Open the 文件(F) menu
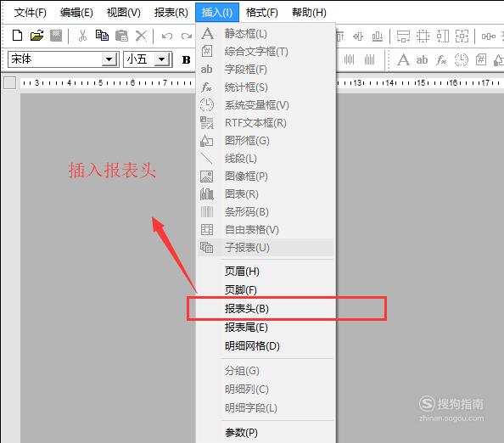Viewport: 504px width, 443px height. (x=31, y=13)
